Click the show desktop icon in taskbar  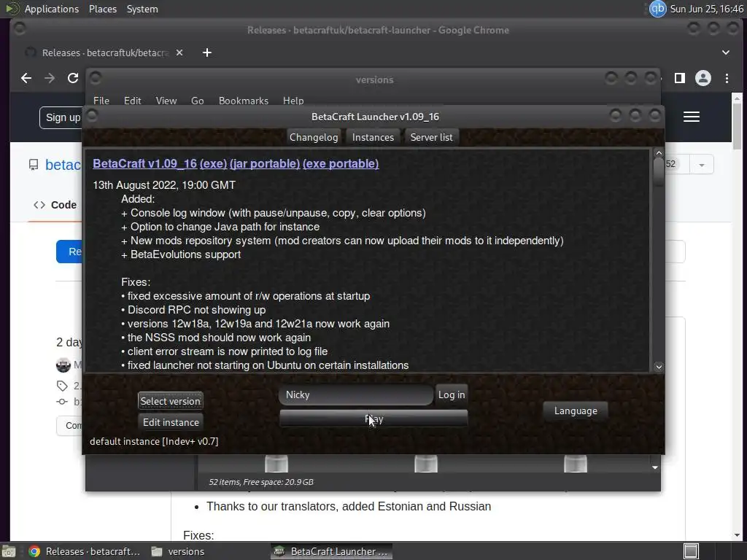tap(8, 551)
